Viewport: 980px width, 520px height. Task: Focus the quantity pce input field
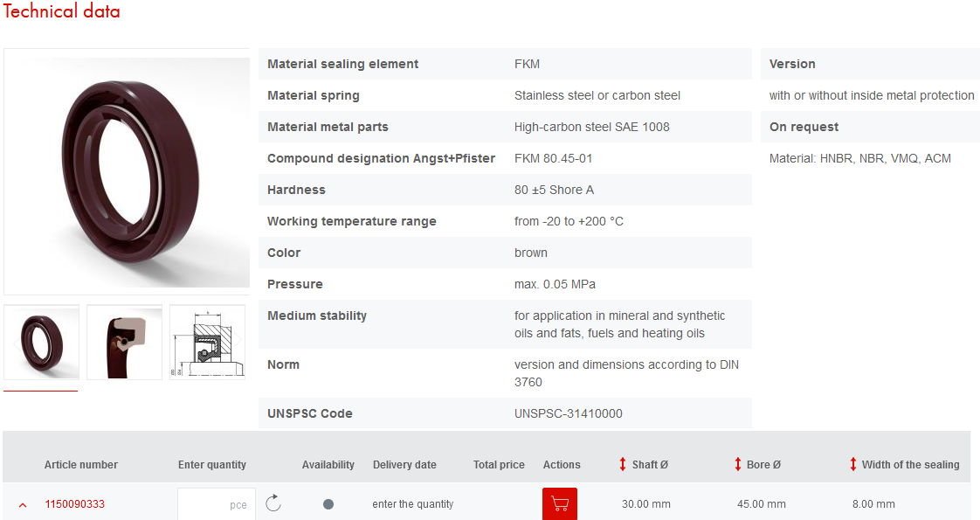point(217,503)
